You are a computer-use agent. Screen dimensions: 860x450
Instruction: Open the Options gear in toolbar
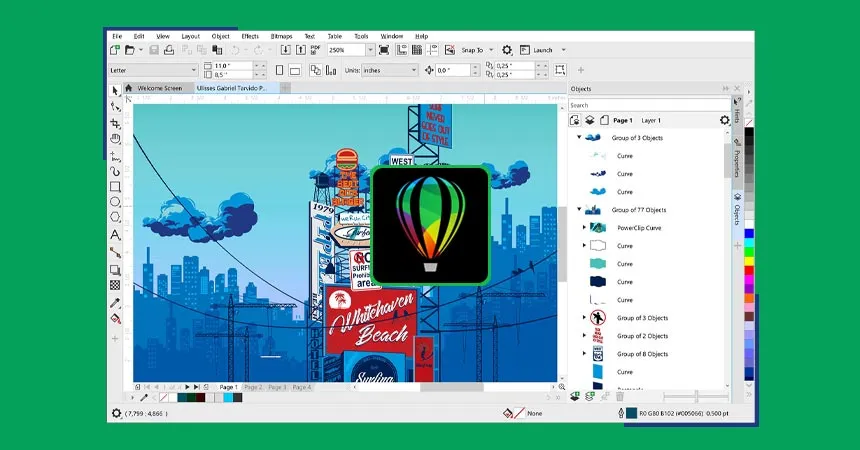tap(507, 50)
